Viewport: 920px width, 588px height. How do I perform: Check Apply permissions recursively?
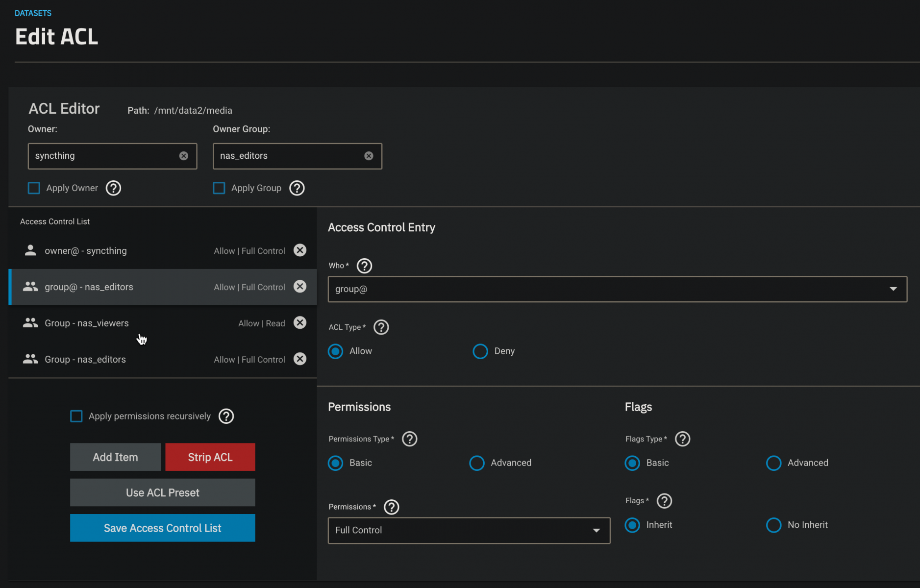click(x=76, y=416)
